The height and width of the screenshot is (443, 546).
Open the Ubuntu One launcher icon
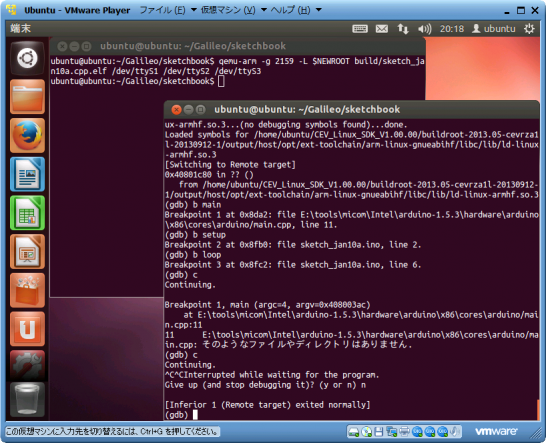(27, 329)
